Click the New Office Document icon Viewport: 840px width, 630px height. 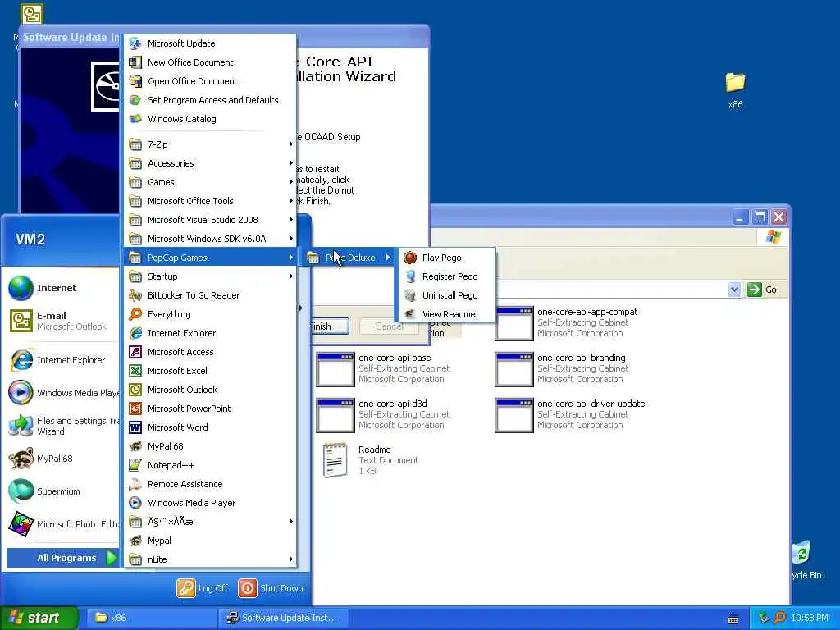pos(135,62)
